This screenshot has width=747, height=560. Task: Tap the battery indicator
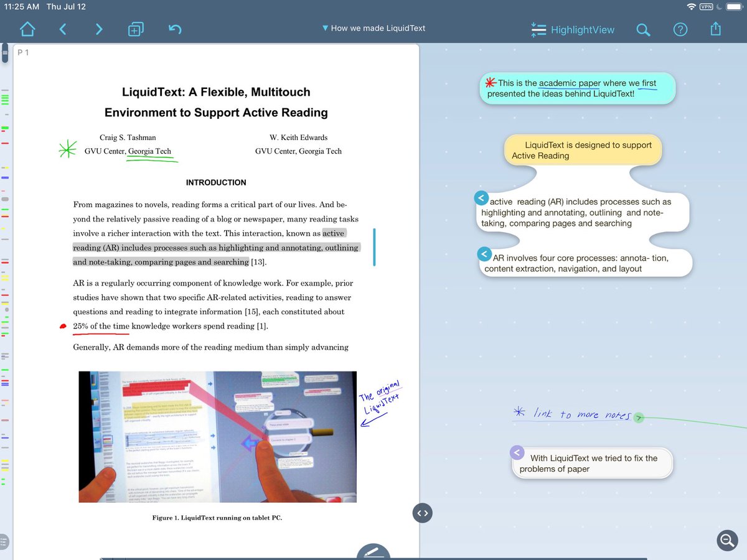(735, 6)
